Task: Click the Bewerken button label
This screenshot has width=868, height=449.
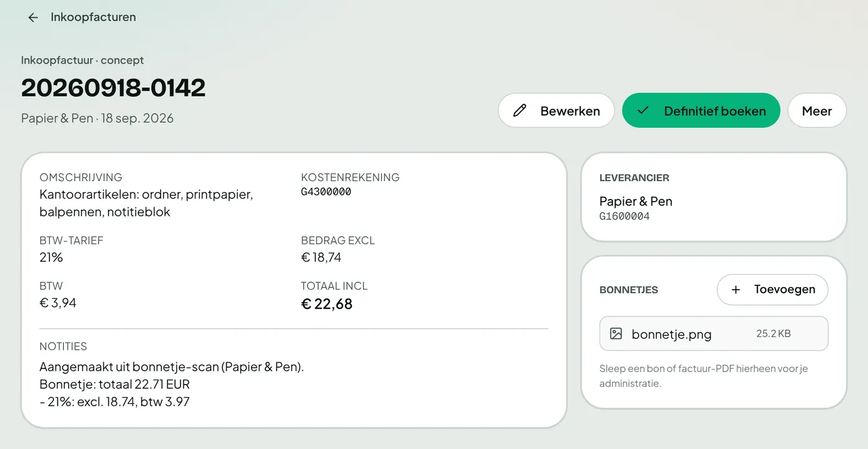Action: tap(570, 111)
